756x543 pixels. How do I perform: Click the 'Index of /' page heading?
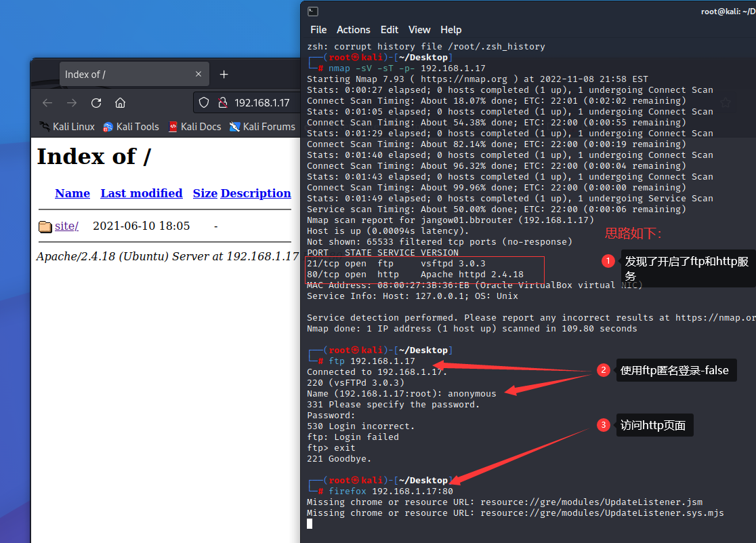(x=94, y=157)
